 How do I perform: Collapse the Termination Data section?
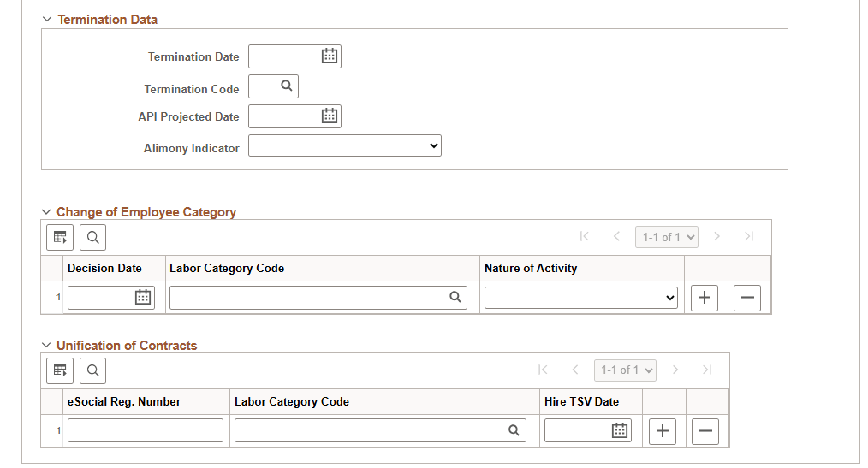click(x=47, y=20)
